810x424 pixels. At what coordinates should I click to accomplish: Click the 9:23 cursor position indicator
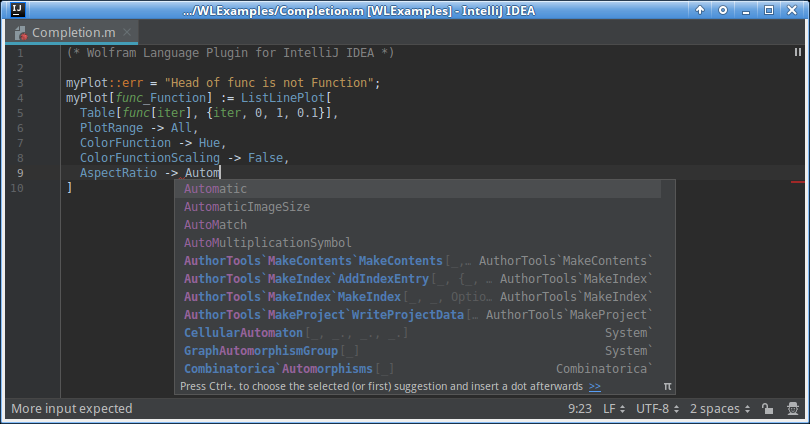(x=580, y=409)
